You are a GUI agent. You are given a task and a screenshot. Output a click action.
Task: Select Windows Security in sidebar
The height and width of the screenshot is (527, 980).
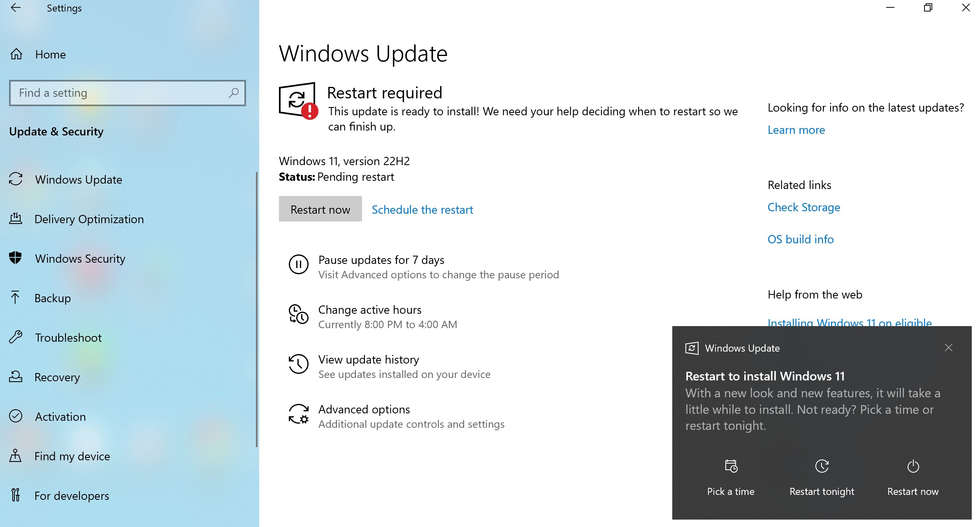80,259
